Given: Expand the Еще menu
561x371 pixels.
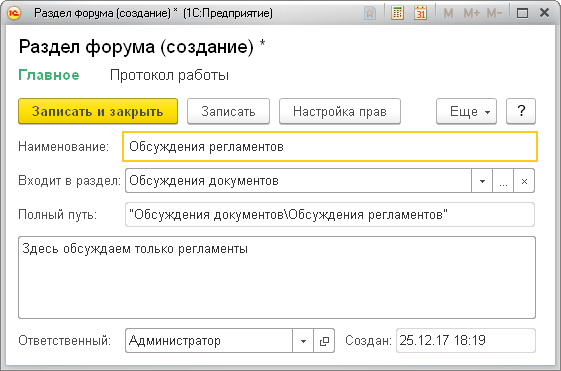Looking at the screenshot, I should tap(466, 111).
